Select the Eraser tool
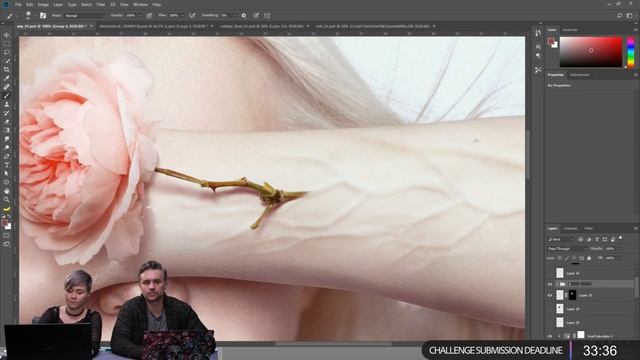 pyautogui.click(x=7, y=122)
